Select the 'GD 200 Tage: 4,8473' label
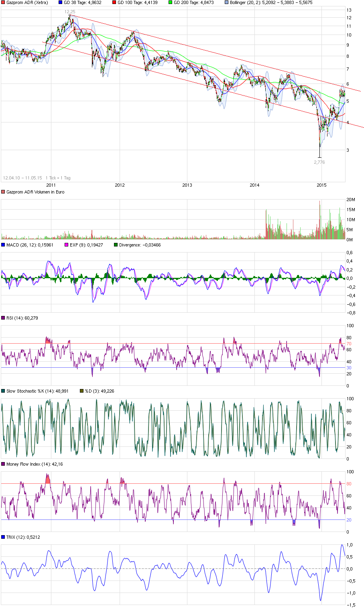Viewport: 364px width, 609px height. 193,2
